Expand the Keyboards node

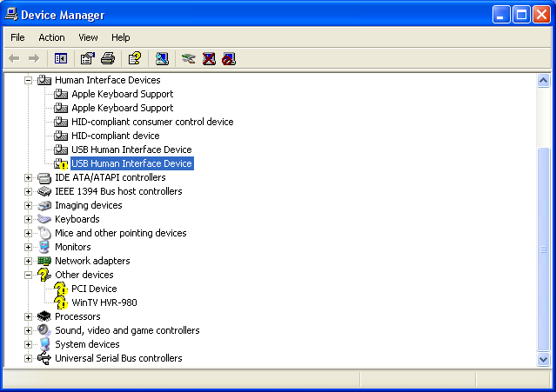(x=28, y=220)
